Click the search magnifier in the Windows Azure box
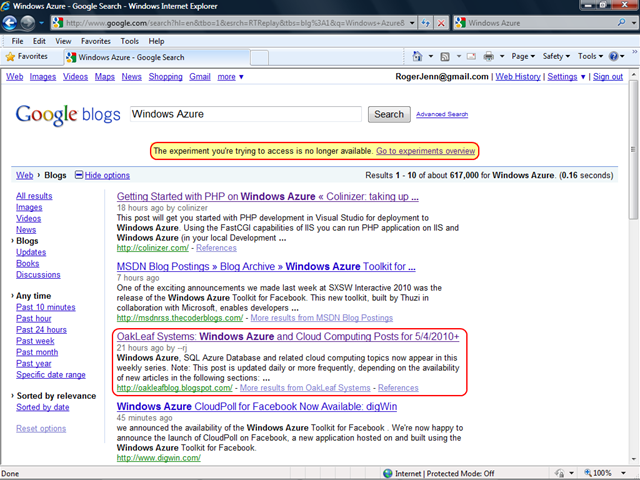This screenshot has width=640, height=480. [622, 22]
